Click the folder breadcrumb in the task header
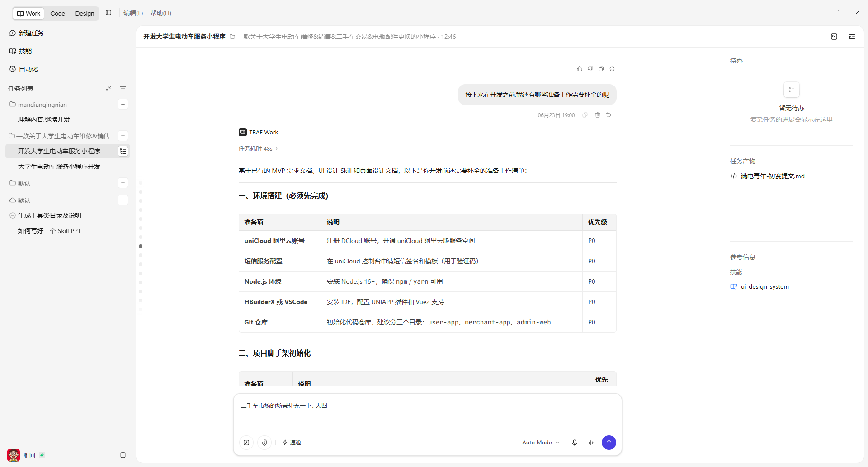The image size is (868, 467). click(333, 37)
